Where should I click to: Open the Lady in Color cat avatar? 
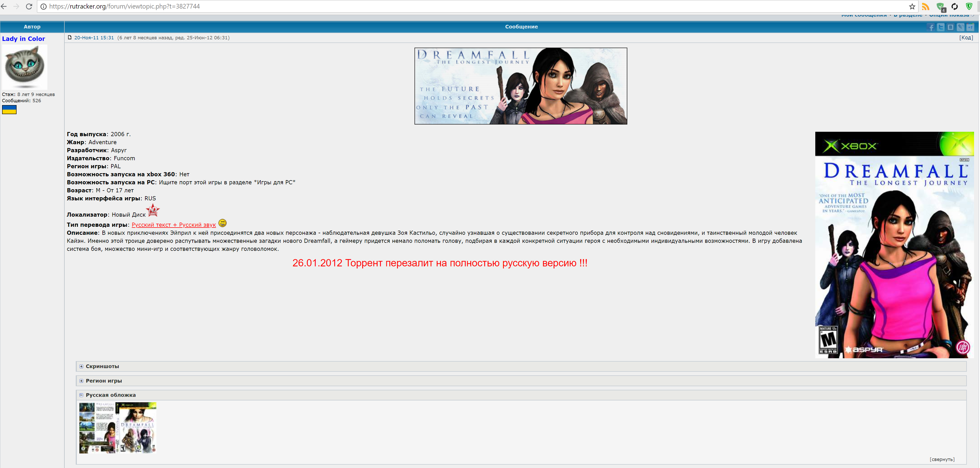tap(25, 67)
